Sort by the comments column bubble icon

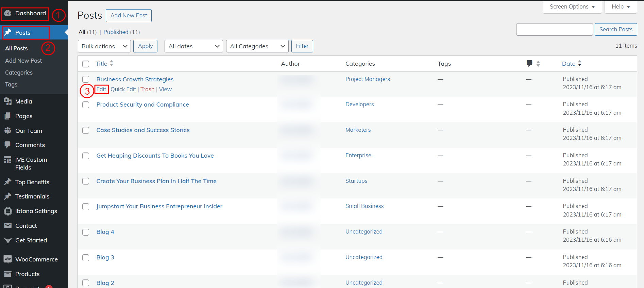[529, 63]
